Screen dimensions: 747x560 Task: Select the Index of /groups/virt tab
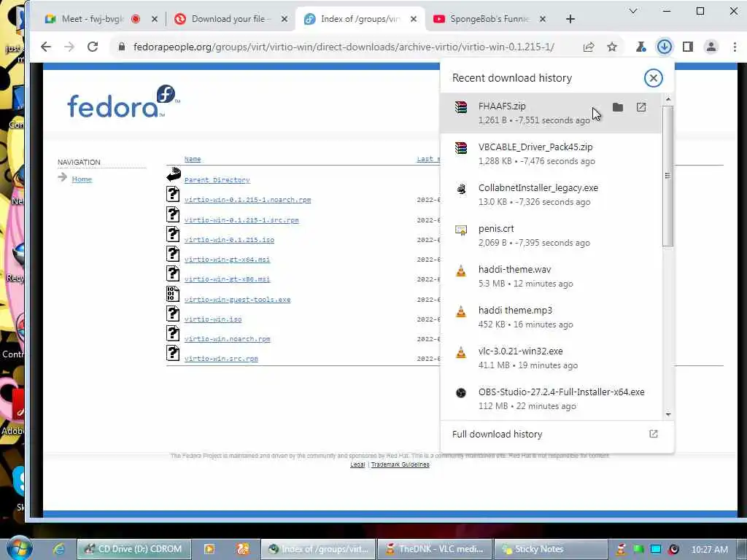tap(360, 19)
